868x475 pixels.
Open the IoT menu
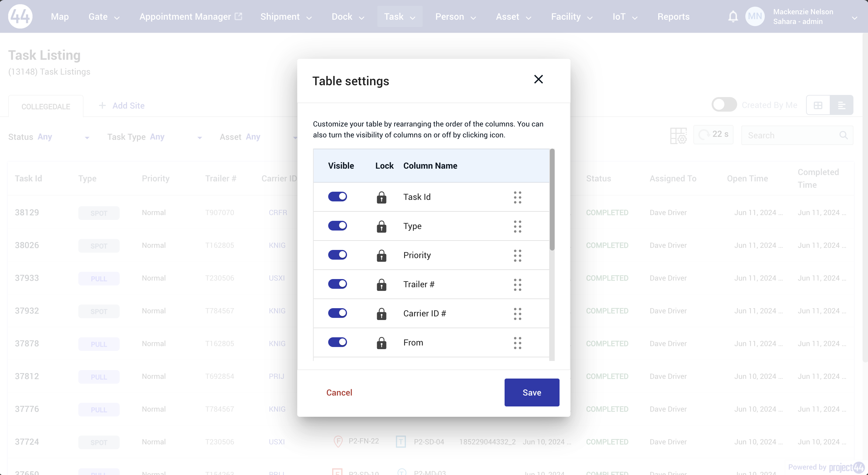(625, 16)
